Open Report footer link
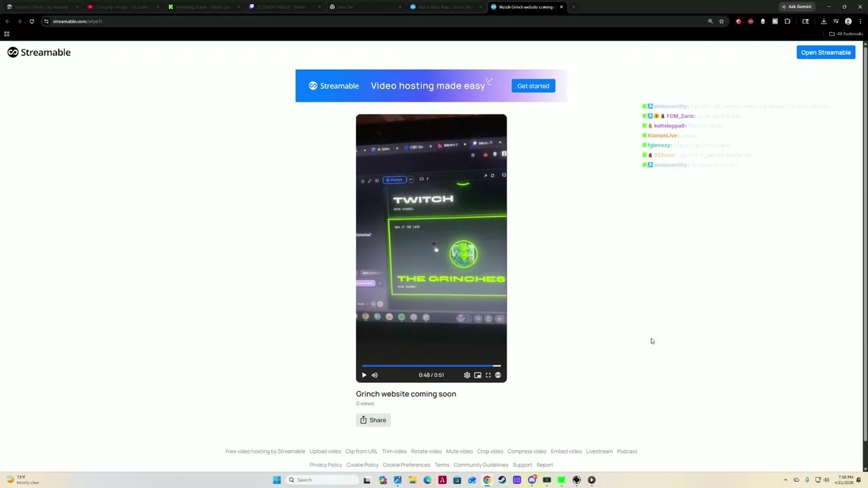 point(545,465)
